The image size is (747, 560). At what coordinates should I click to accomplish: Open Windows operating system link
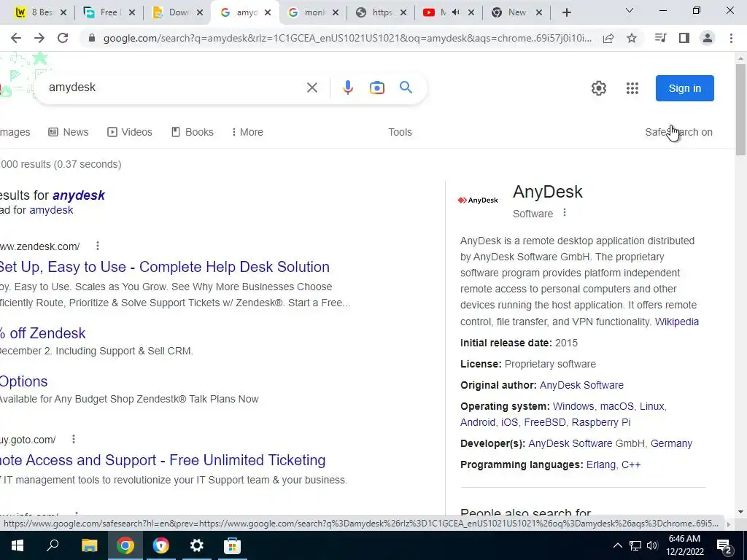[x=573, y=406]
